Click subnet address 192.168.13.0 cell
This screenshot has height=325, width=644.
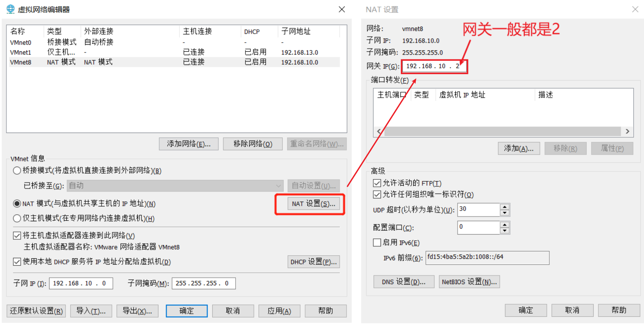(x=300, y=53)
